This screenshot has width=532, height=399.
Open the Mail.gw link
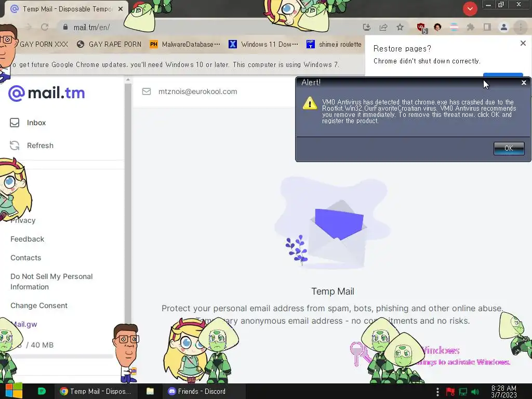pos(24,324)
